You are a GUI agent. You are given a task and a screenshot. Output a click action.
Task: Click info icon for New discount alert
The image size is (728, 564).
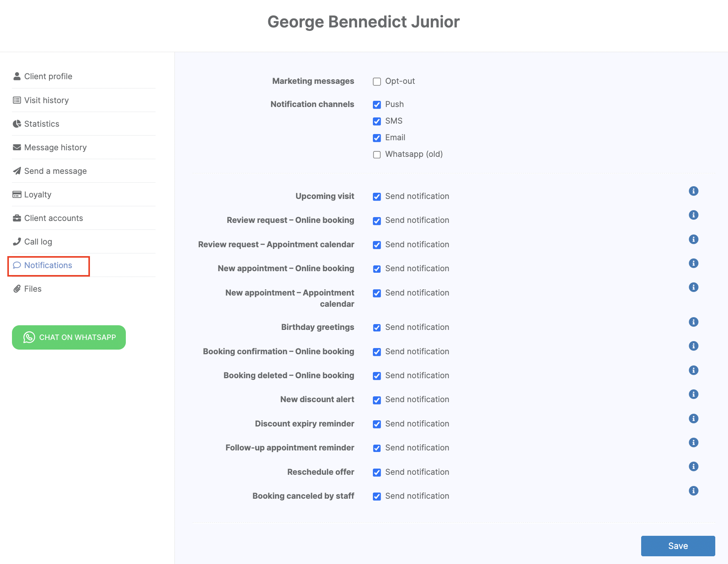pyautogui.click(x=693, y=394)
